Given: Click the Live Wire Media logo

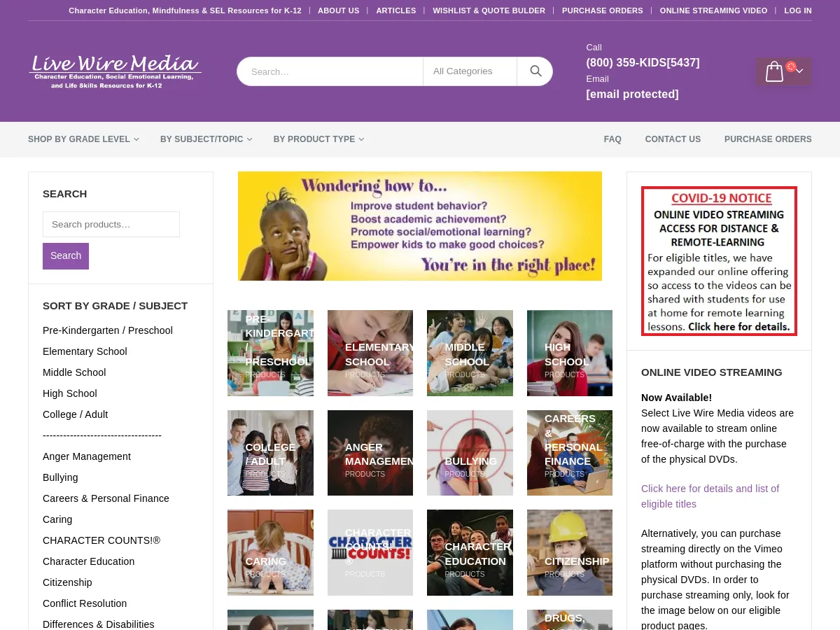Looking at the screenshot, I should (115, 71).
